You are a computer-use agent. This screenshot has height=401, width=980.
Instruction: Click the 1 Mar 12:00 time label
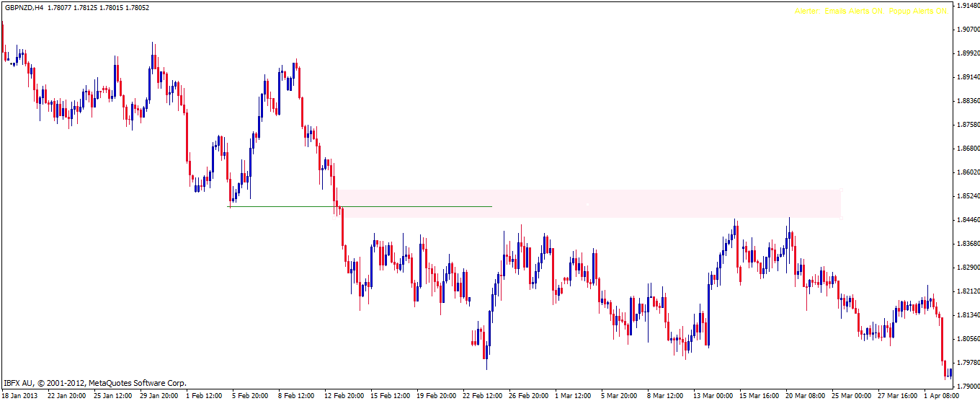tap(573, 395)
